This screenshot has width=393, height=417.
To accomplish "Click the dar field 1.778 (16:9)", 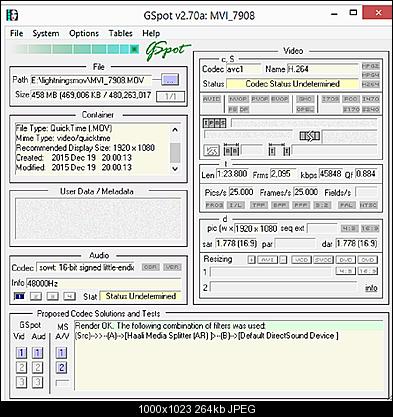I will 356,244.
